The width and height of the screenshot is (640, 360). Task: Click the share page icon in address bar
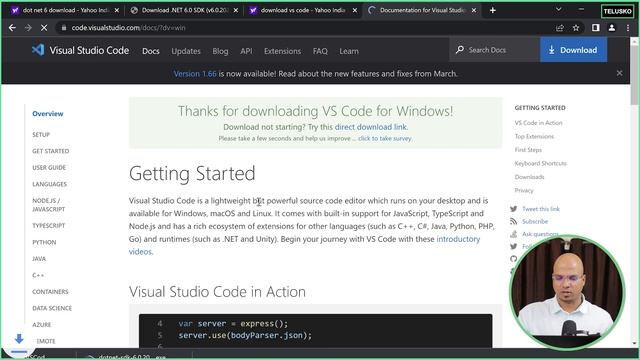(x=560, y=28)
